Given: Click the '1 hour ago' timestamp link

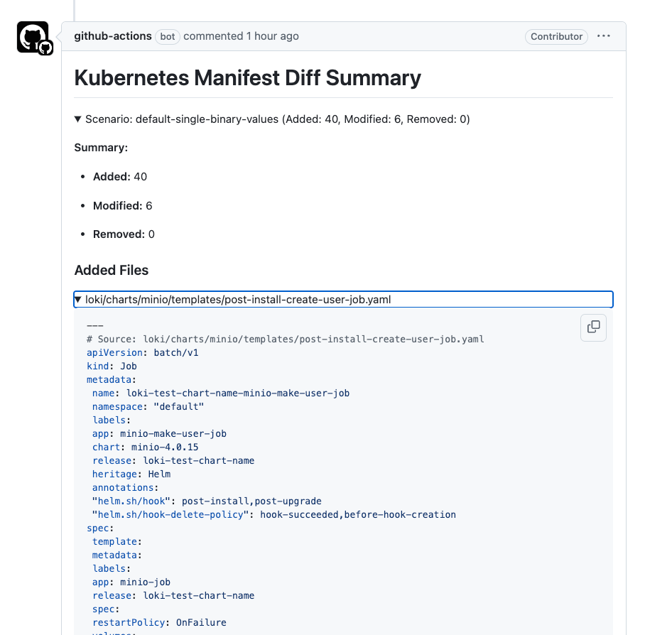Looking at the screenshot, I should pos(272,36).
